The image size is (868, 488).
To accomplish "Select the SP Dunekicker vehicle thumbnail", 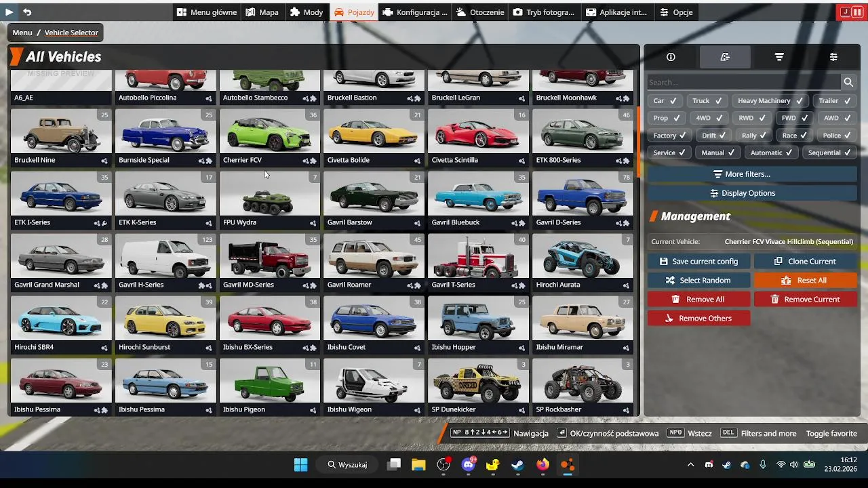I will 477,387.
